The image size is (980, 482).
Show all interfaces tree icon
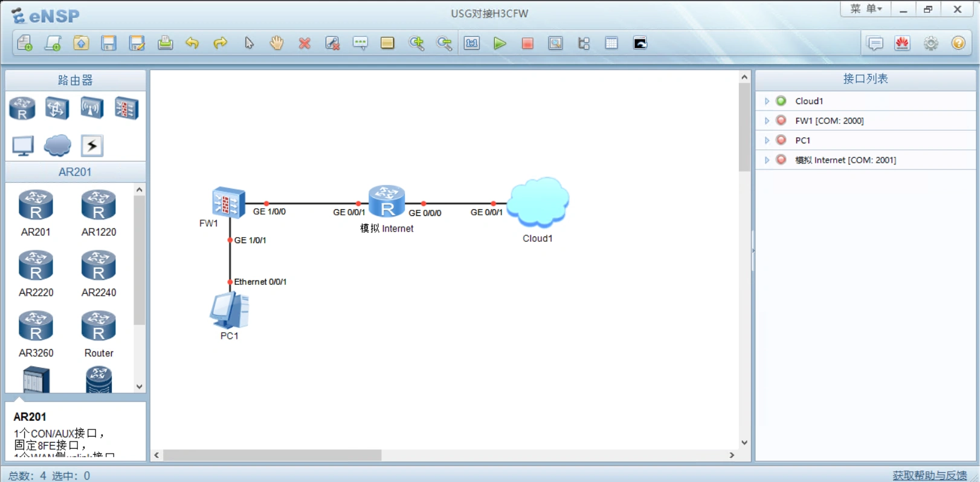coord(584,43)
